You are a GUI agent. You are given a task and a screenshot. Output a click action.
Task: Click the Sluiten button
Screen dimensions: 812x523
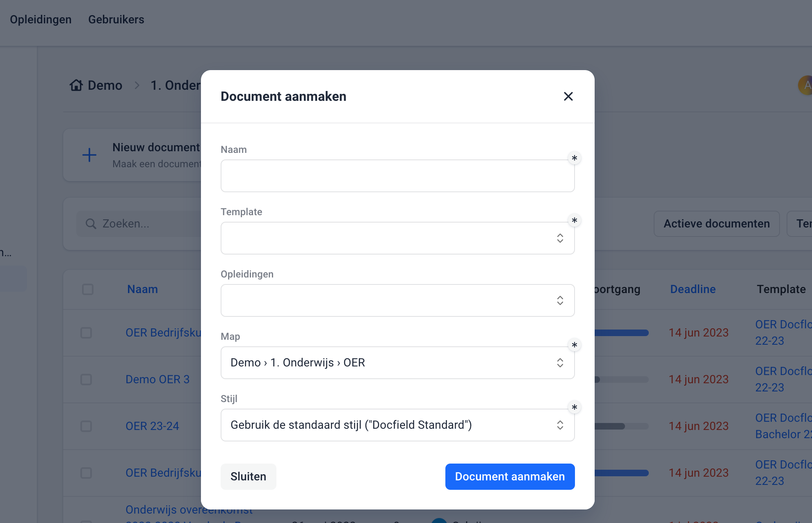click(x=248, y=477)
